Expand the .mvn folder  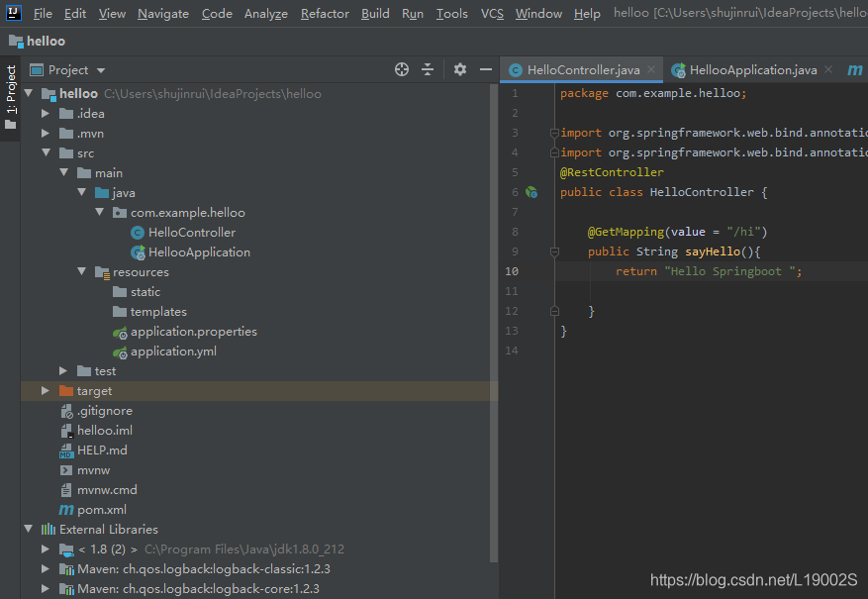[46, 134]
